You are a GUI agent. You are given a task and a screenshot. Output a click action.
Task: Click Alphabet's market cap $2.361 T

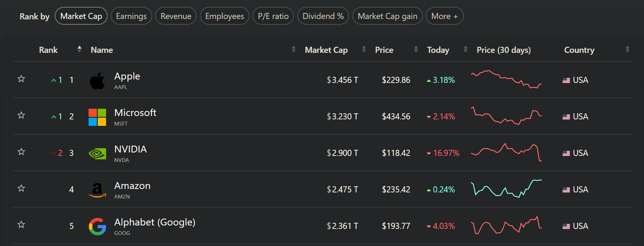(x=343, y=226)
